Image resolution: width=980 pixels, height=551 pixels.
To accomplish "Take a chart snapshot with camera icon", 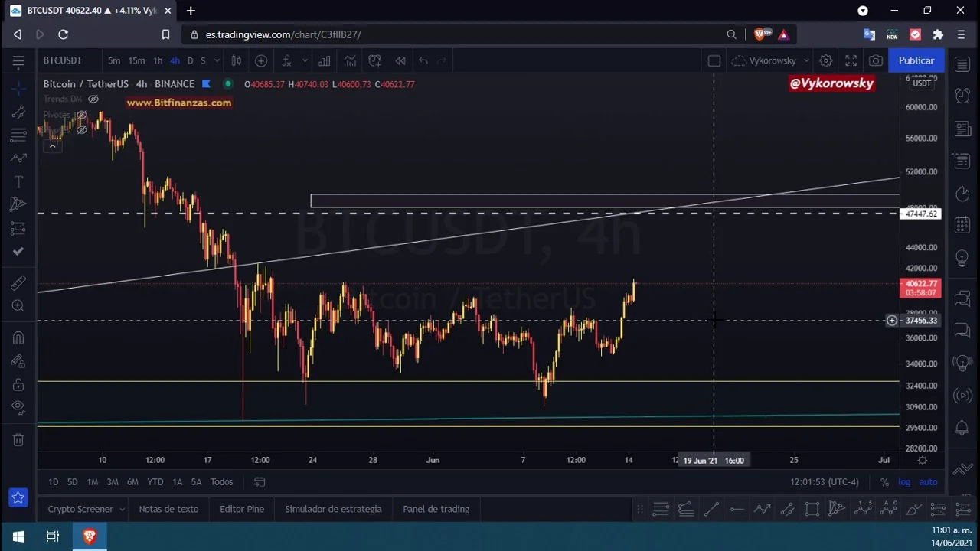I will pos(876,60).
